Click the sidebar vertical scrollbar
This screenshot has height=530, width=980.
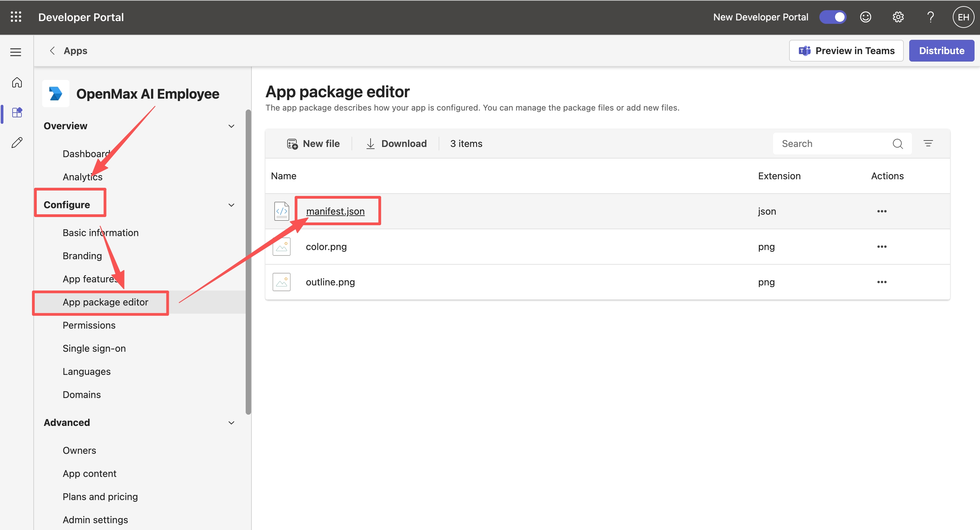coord(248,262)
